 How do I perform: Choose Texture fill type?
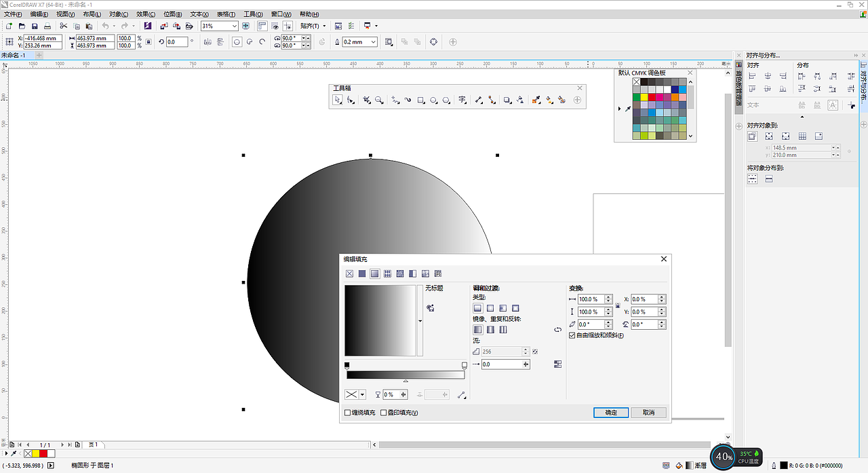(425, 273)
